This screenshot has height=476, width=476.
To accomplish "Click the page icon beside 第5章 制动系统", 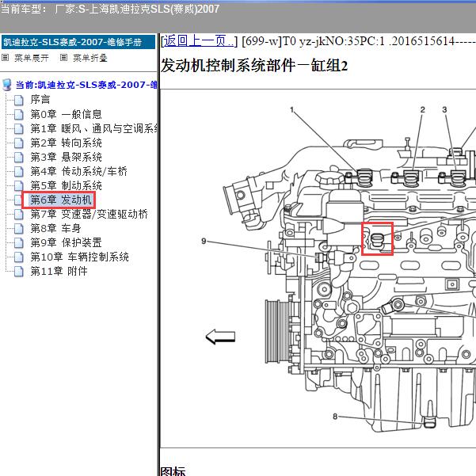I will point(19,186).
